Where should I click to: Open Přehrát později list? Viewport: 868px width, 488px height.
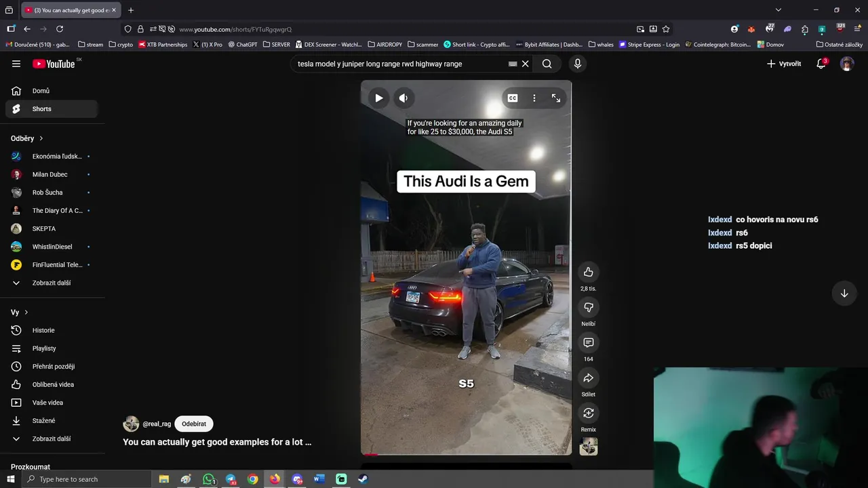52,367
